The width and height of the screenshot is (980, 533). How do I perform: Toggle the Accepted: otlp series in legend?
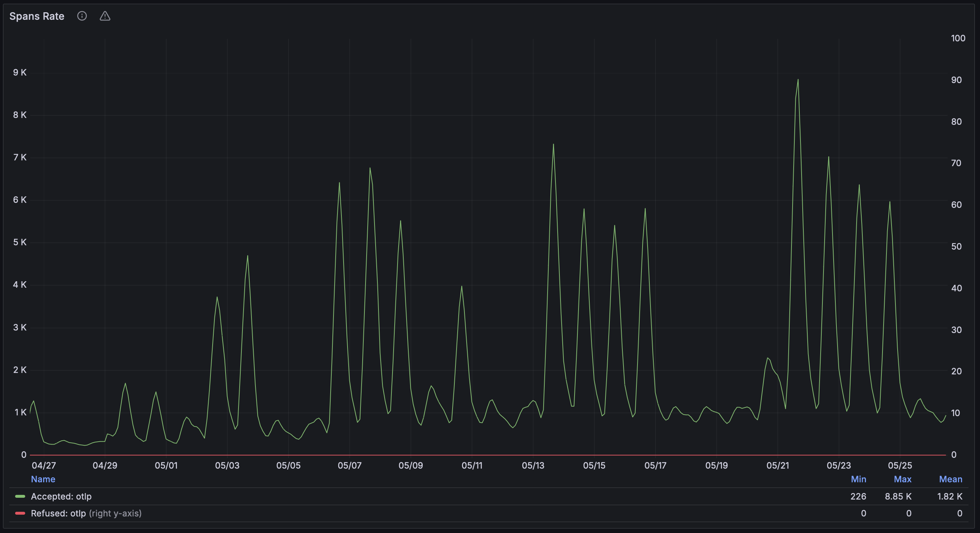pos(61,496)
